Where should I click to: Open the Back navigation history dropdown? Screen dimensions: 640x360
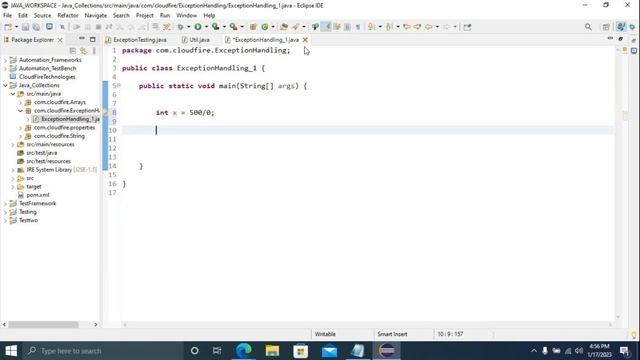tap(437, 27)
